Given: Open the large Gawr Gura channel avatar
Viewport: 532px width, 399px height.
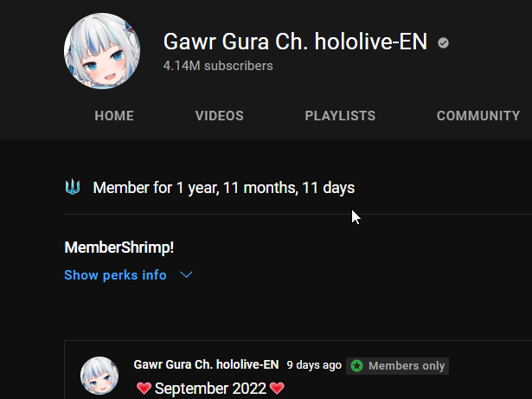Looking at the screenshot, I should click(102, 51).
